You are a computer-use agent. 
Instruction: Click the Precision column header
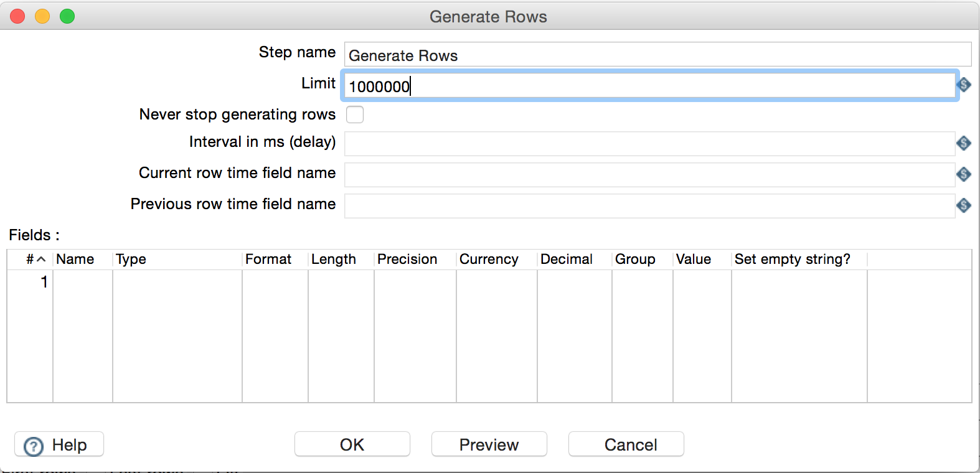(415, 260)
